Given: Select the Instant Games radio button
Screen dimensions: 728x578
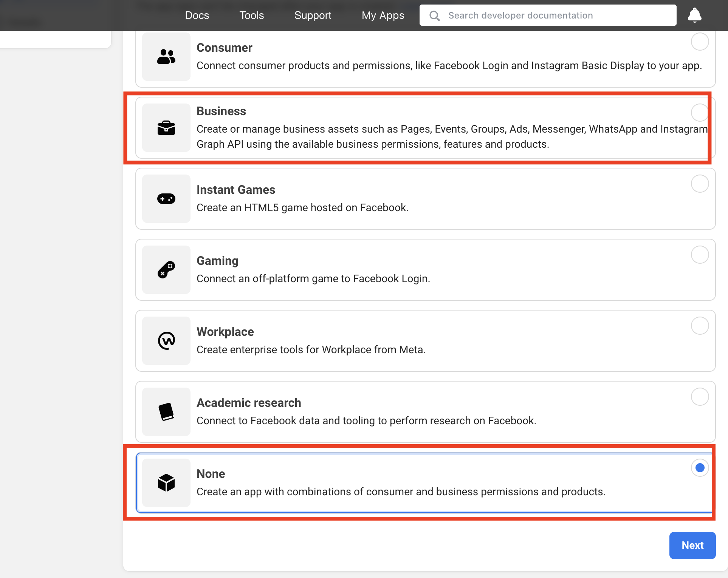Looking at the screenshot, I should click(x=700, y=184).
